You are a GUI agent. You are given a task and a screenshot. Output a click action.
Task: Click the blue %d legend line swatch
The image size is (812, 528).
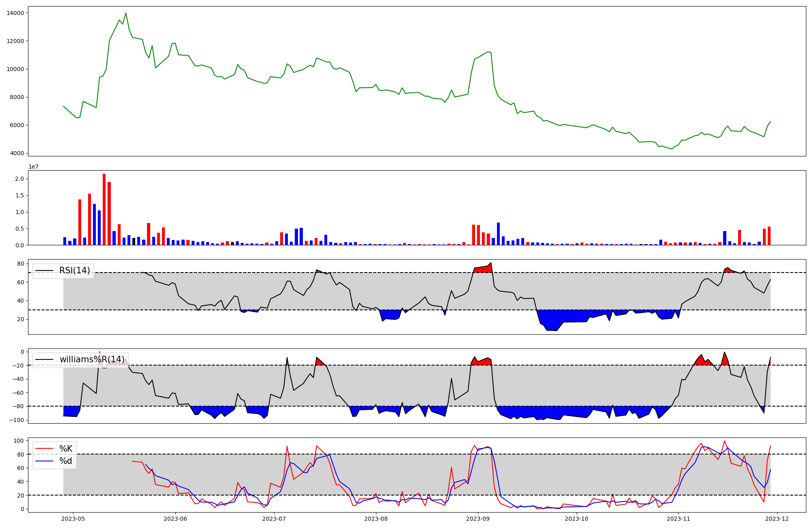(x=44, y=461)
